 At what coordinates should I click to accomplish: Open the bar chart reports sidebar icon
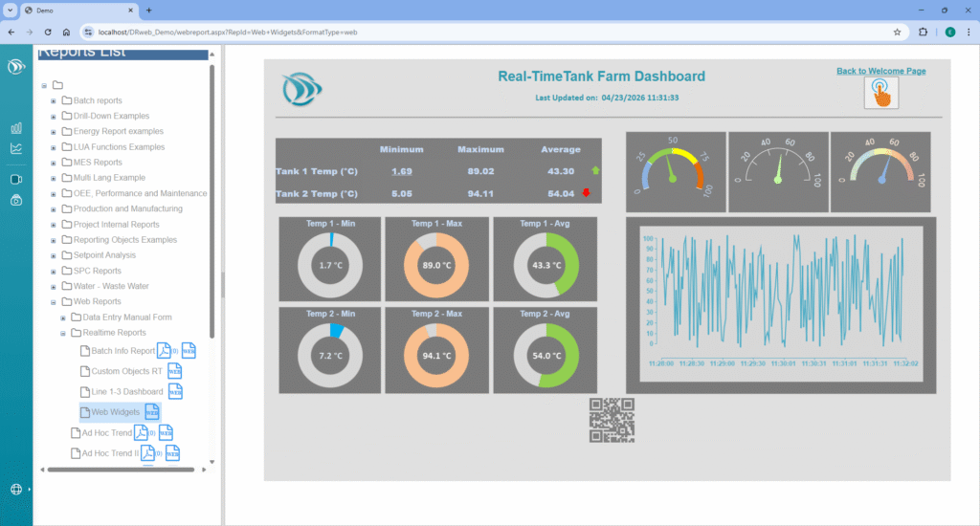(16, 128)
